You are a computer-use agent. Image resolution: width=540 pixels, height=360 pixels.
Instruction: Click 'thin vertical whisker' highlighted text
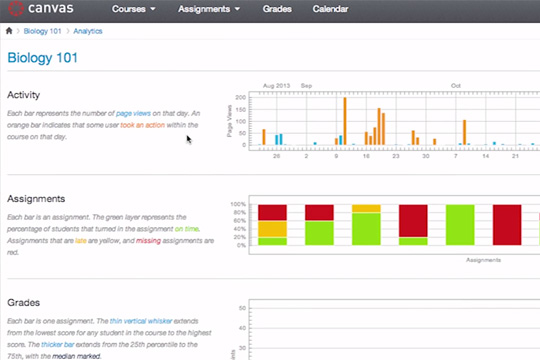point(141,321)
